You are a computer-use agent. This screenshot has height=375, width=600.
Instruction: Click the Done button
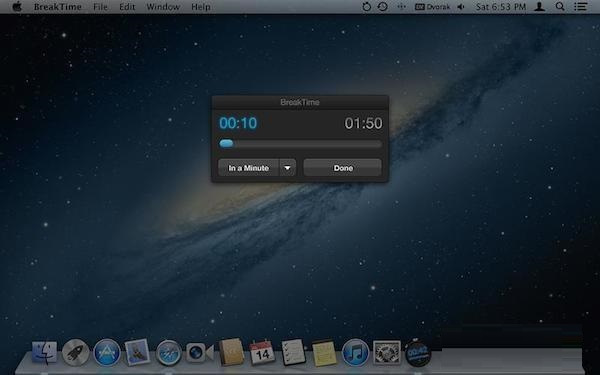(342, 168)
